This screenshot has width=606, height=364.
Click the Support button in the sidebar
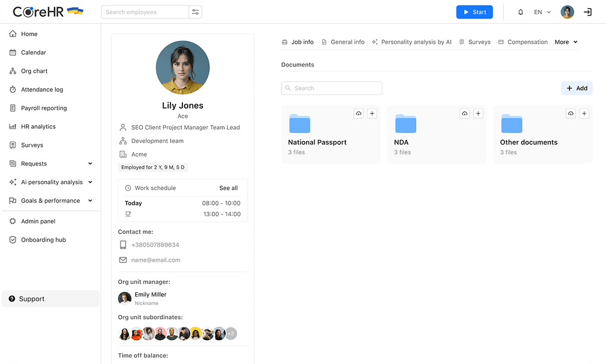[x=51, y=299]
